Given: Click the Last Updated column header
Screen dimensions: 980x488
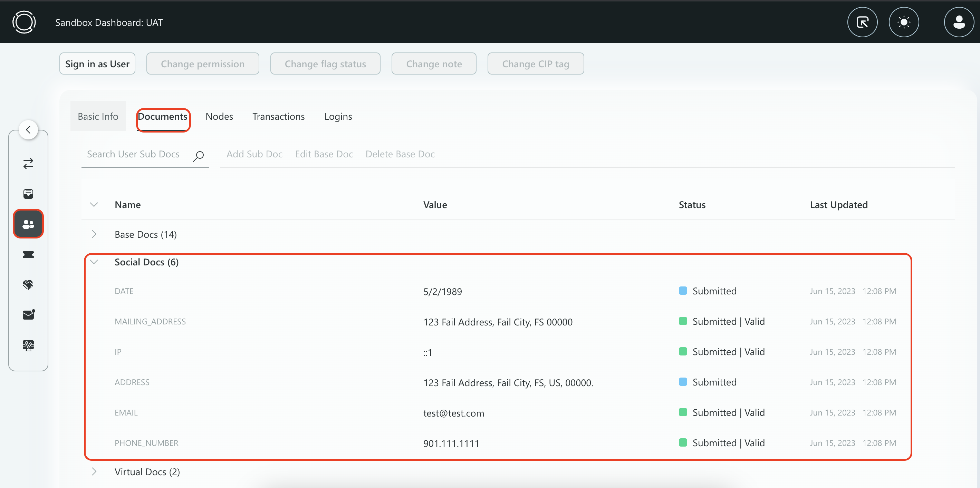Looking at the screenshot, I should click(x=838, y=205).
